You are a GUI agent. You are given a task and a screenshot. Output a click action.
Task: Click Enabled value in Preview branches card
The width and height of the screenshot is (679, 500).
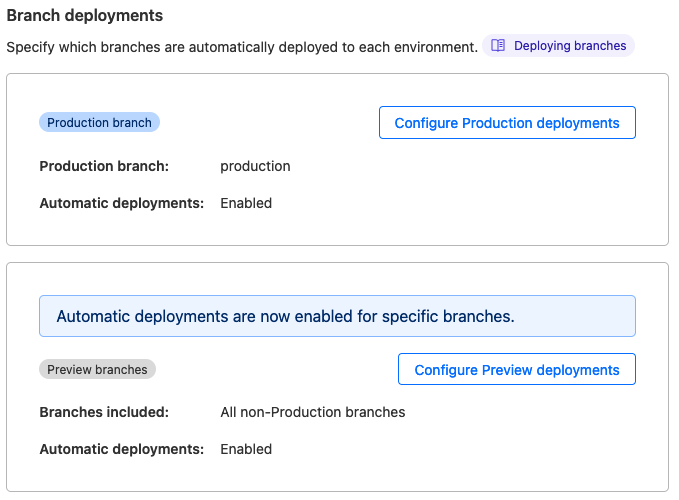(246, 449)
